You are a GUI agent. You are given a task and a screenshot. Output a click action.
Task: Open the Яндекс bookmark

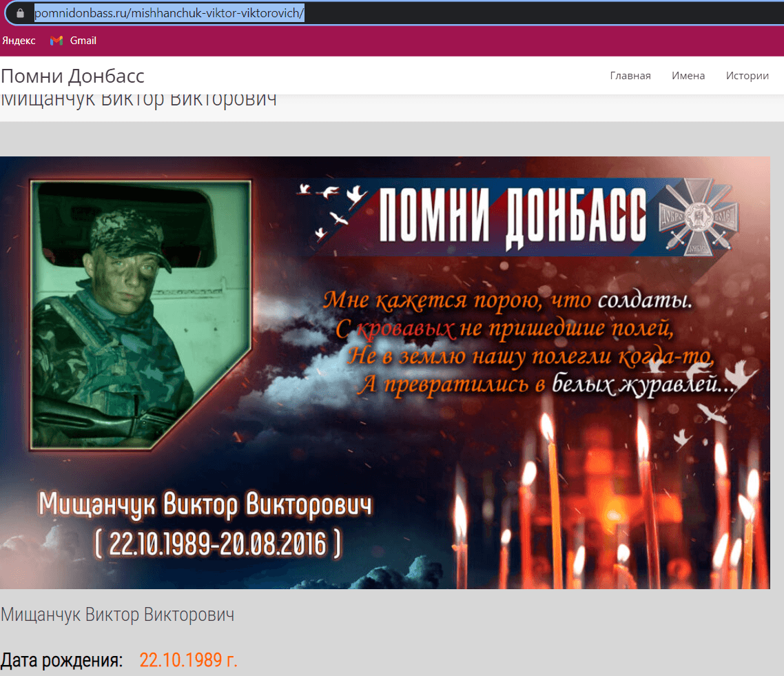click(x=19, y=41)
